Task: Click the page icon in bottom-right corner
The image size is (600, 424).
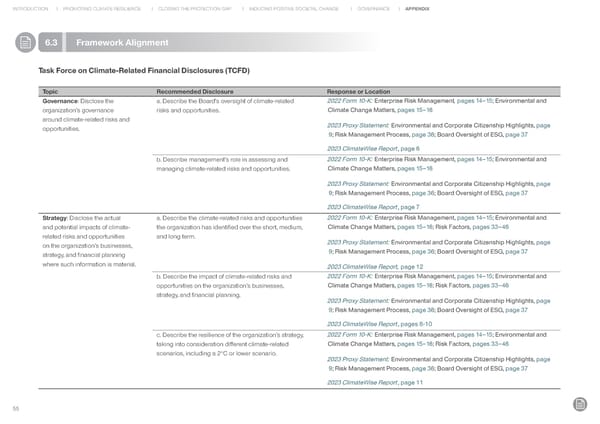Action: pos(580,403)
